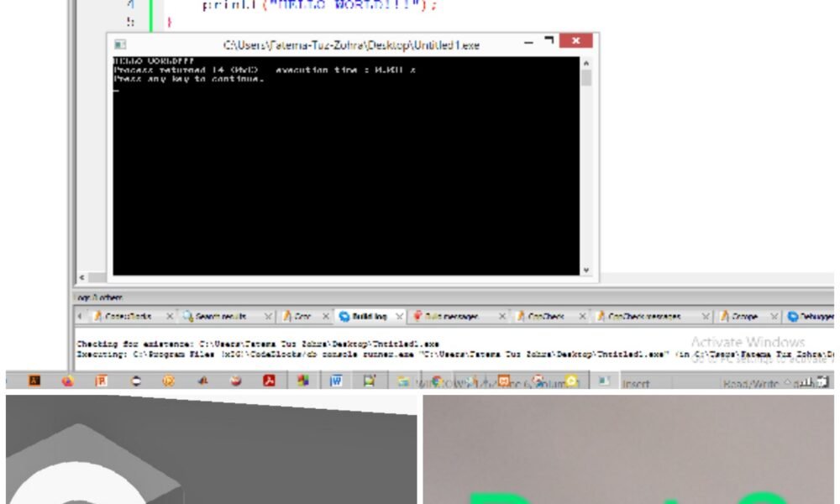
Task: Close the Build messages tab
Action: coord(502,317)
